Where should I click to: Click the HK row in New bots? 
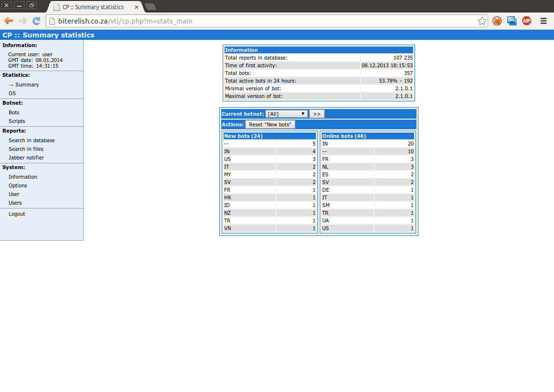point(270,197)
